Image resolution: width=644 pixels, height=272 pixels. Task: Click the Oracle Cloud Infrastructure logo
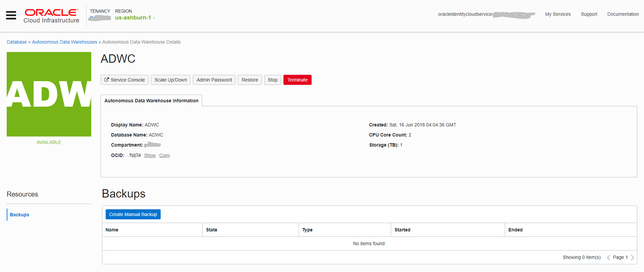(51, 16)
